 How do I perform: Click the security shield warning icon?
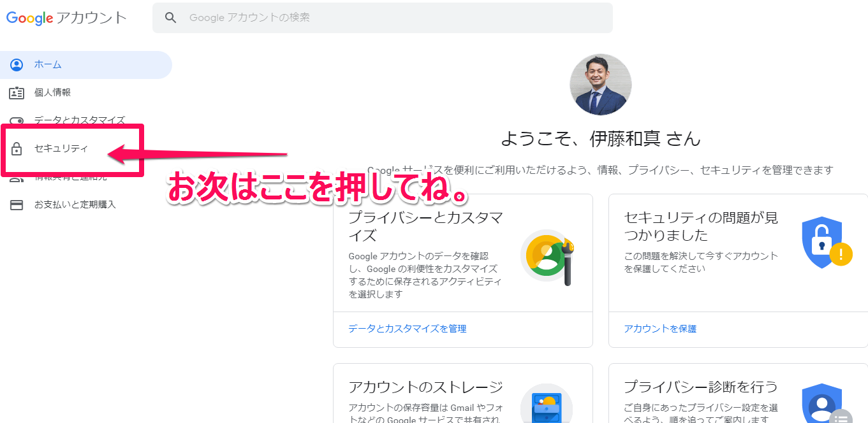(827, 242)
